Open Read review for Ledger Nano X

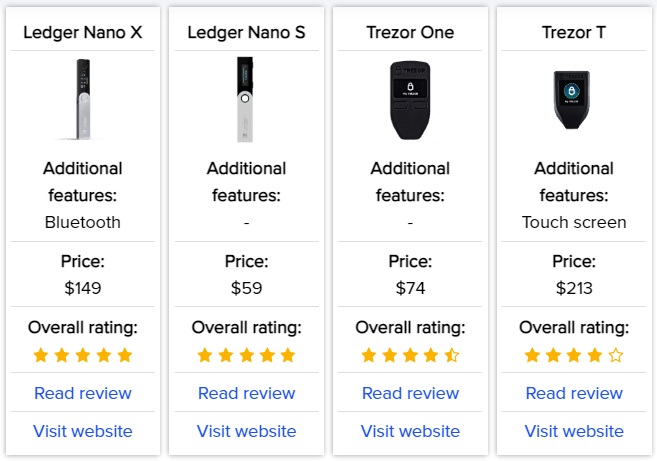click(x=83, y=393)
